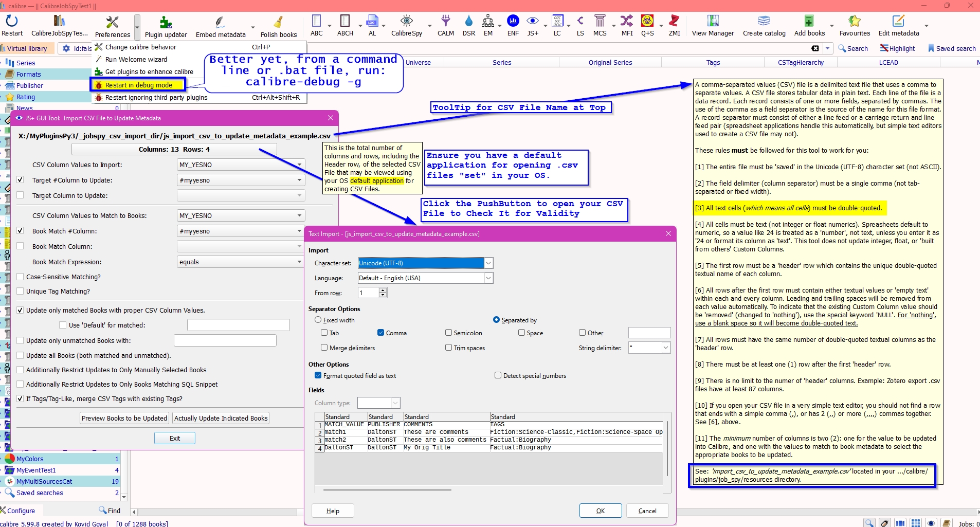Screen dimensions: 980x527
Task: Uncheck the Comma separator checkbox
Action: [x=380, y=333]
